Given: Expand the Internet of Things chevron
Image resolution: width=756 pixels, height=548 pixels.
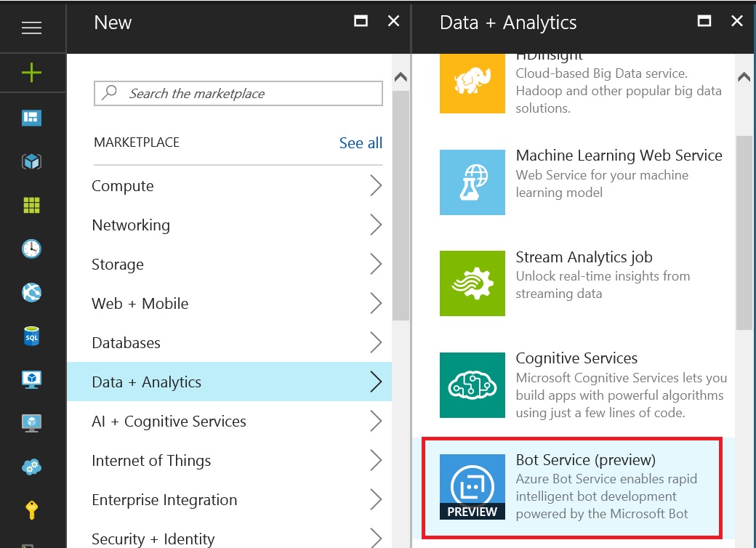Looking at the screenshot, I should coord(376,460).
